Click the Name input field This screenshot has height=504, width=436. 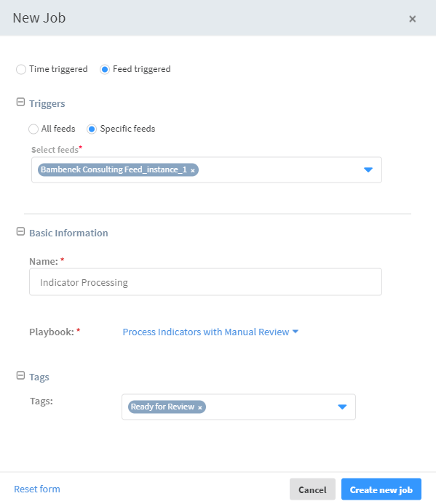point(205,282)
